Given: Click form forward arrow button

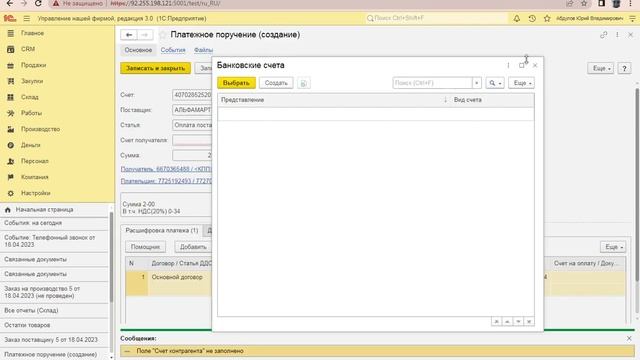Looking at the screenshot, I should 145,35.
